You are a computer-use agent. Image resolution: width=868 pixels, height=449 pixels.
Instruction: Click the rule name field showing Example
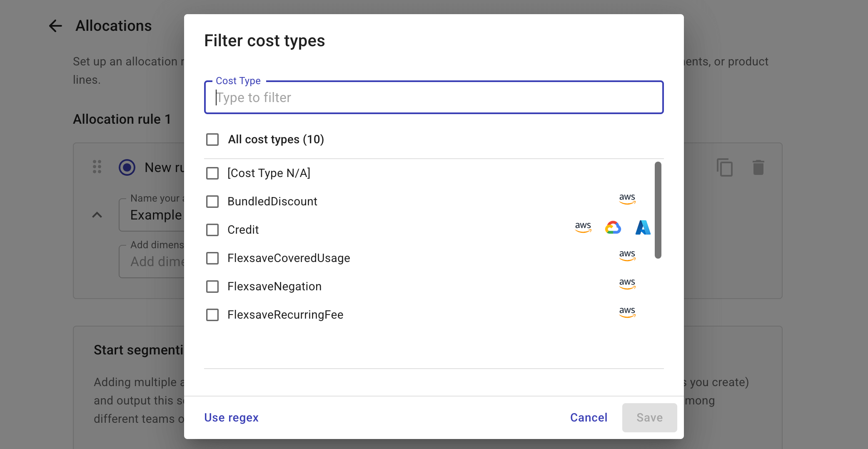point(152,215)
